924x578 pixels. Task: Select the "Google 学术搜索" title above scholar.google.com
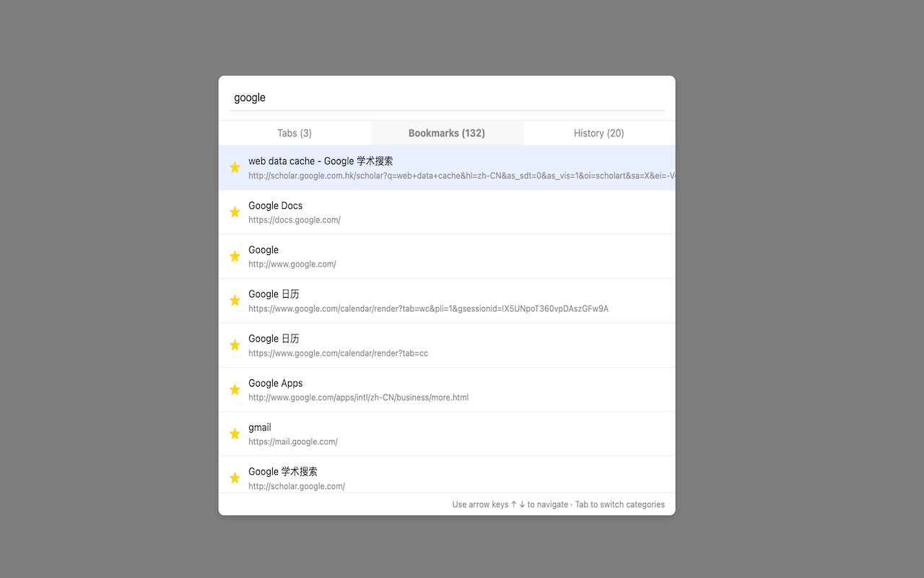283,472
